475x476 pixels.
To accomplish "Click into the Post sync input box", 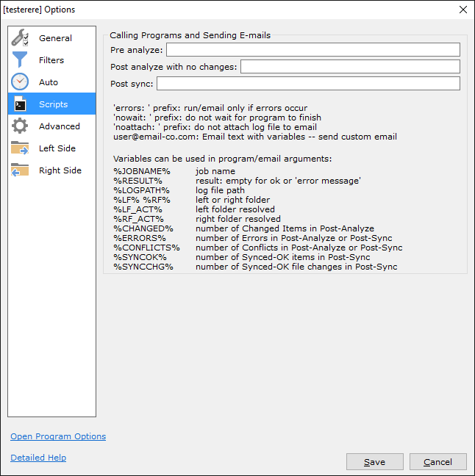I will pos(308,84).
